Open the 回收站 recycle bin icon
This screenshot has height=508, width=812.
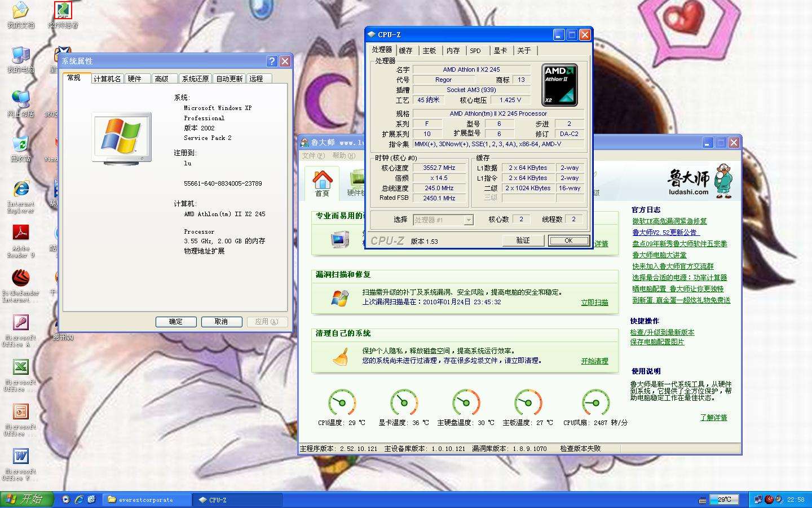coord(20,148)
